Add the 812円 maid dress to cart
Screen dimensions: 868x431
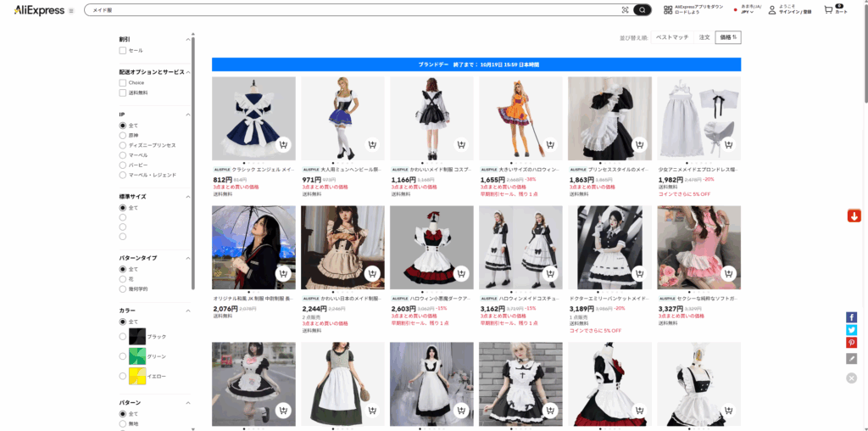coord(283,144)
